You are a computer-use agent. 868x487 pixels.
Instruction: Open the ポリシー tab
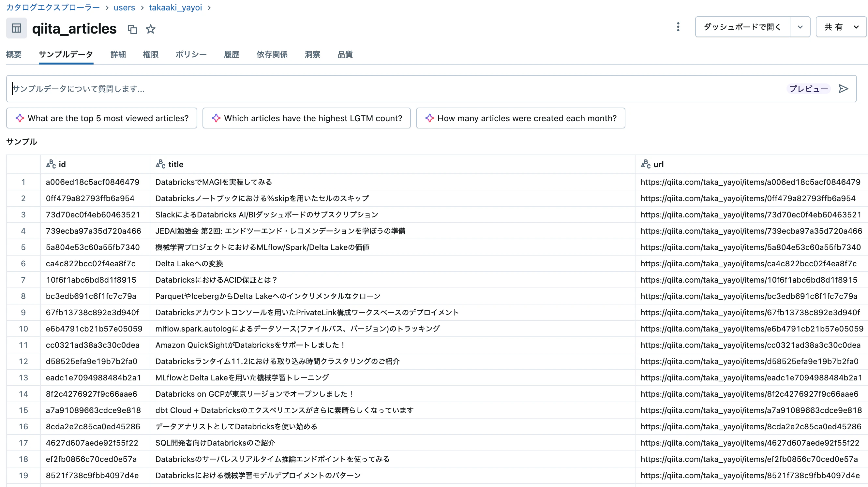pos(191,54)
